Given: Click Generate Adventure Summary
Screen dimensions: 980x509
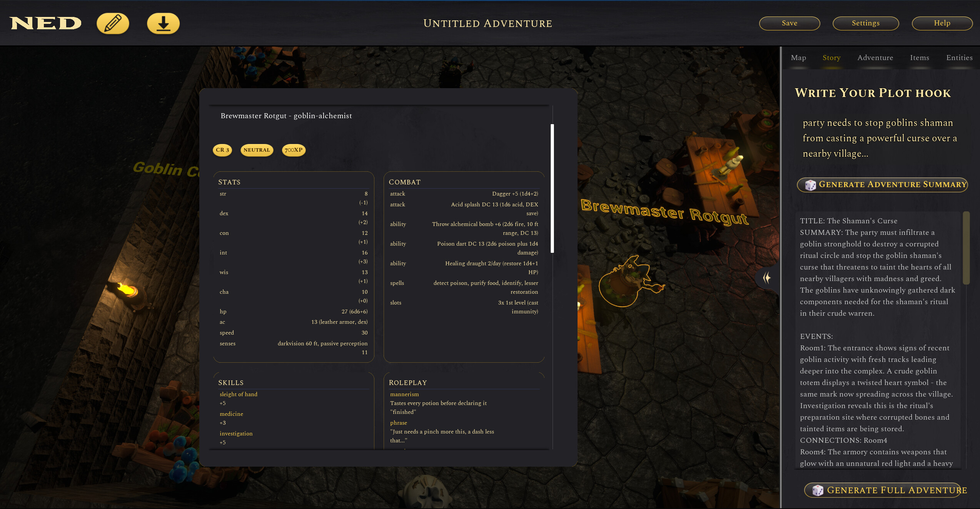Looking at the screenshot, I should click(x=882, y=185).
